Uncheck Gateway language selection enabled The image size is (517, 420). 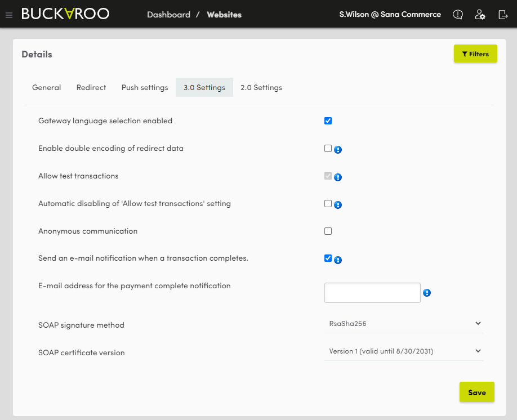click(x=328, y=120)
